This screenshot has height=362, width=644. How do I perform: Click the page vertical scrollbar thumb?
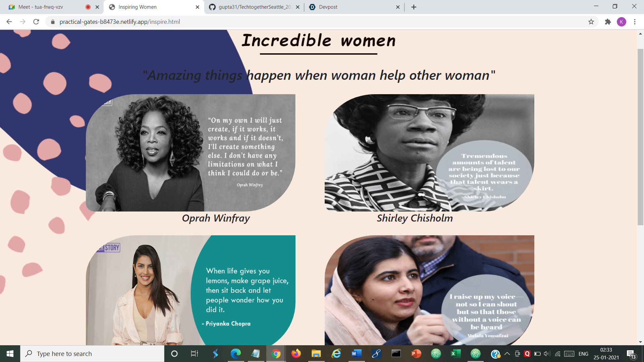click(640, 137)
